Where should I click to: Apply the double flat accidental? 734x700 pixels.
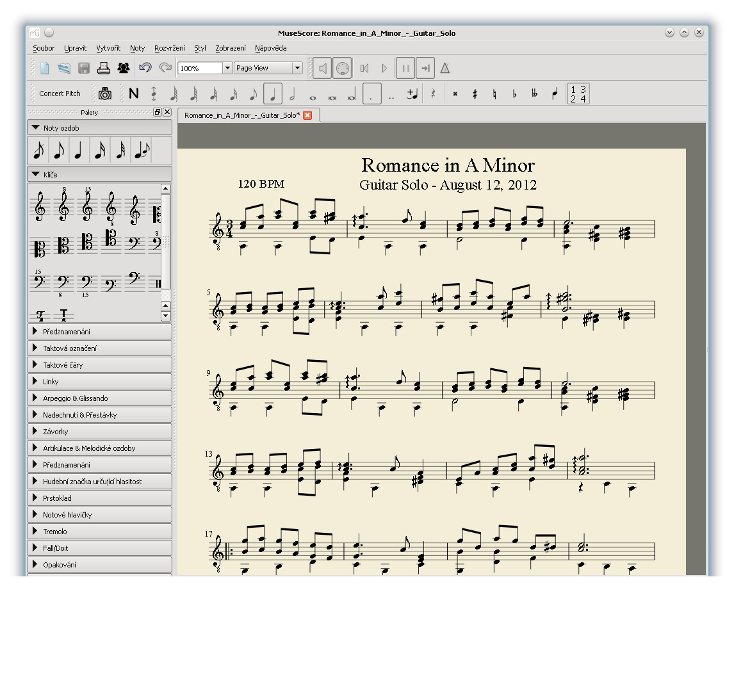click(534, 94)
